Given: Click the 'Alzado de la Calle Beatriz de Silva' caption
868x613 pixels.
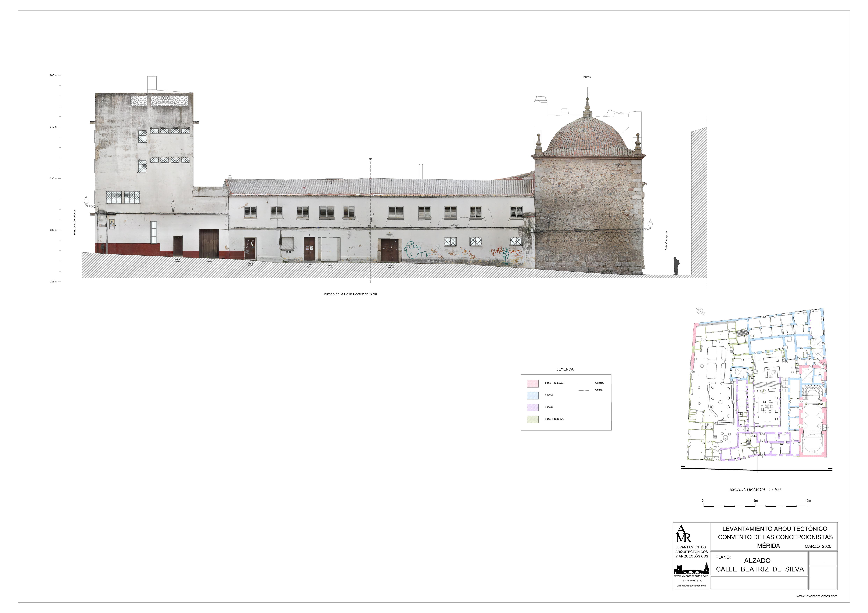Looking at the screenshot, I should click(350, 294).
